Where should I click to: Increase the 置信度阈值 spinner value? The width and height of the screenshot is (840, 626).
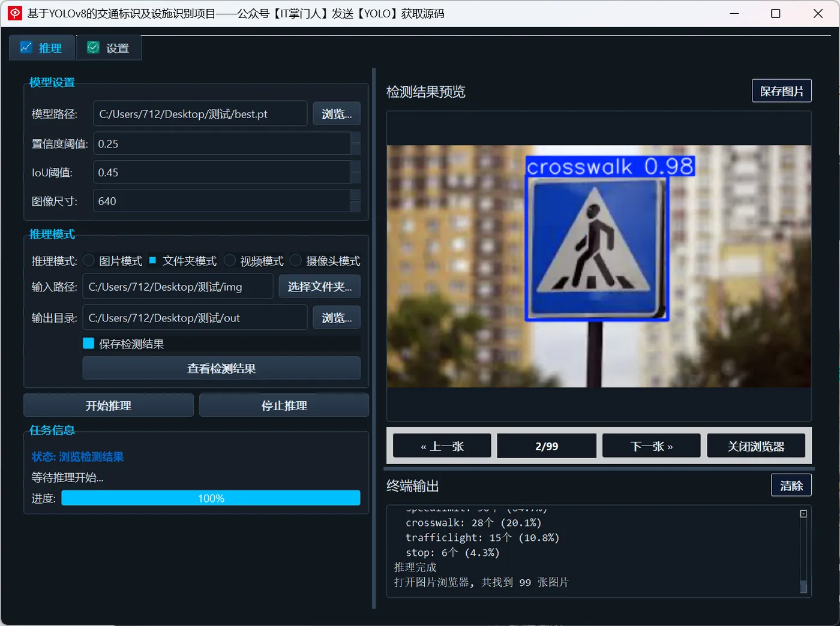(355, 138)
